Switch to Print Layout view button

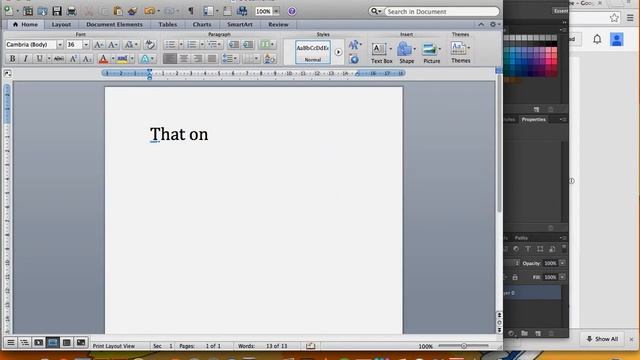52,342
